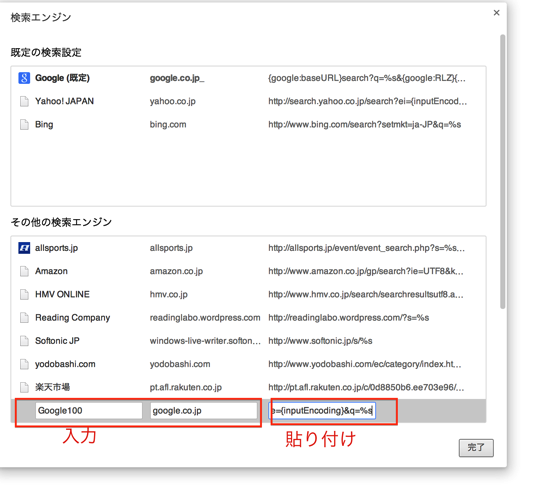550x485 pixels.
Task: Click the google.co.jp_ keyword in default list
Action: tap(177, 78)
